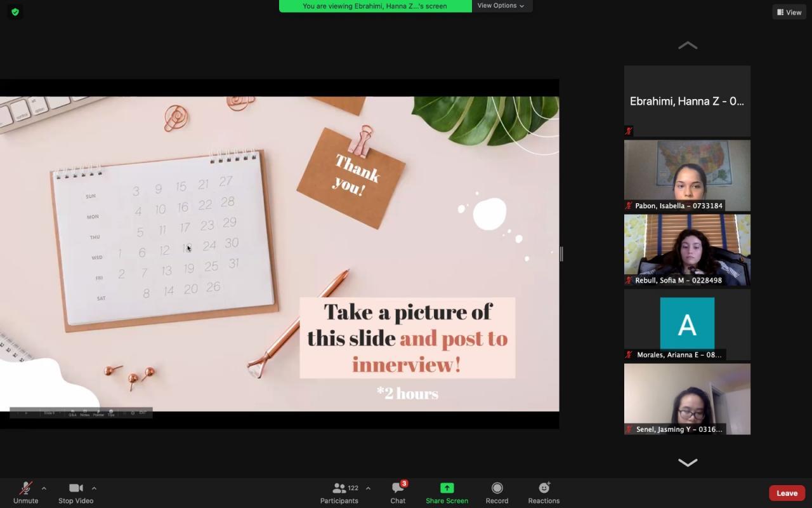812x508 pixels.
Task: Click the Notes icon in the slide toolbar
Action: pos(85,413)
